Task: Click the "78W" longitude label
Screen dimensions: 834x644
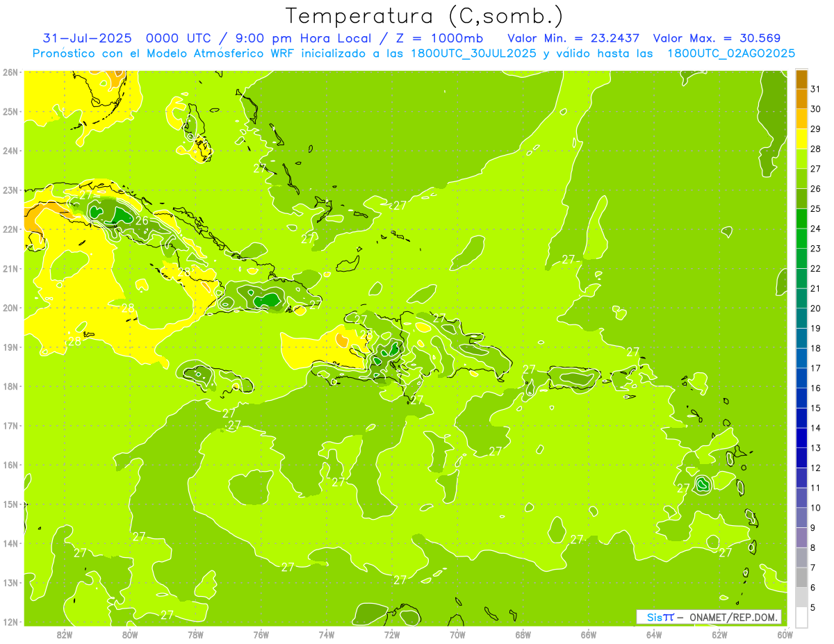Action: [195, 634]
